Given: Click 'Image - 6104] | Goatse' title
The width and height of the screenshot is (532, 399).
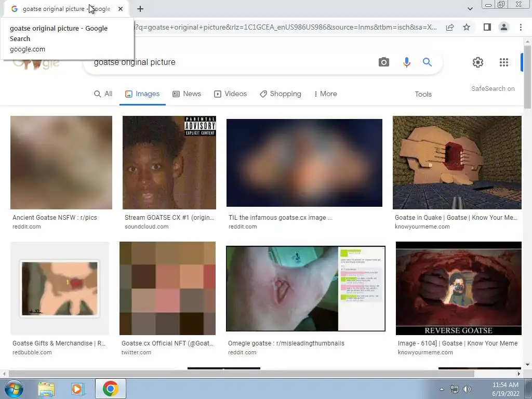Looking at the screenshot, I should point(458,343).
